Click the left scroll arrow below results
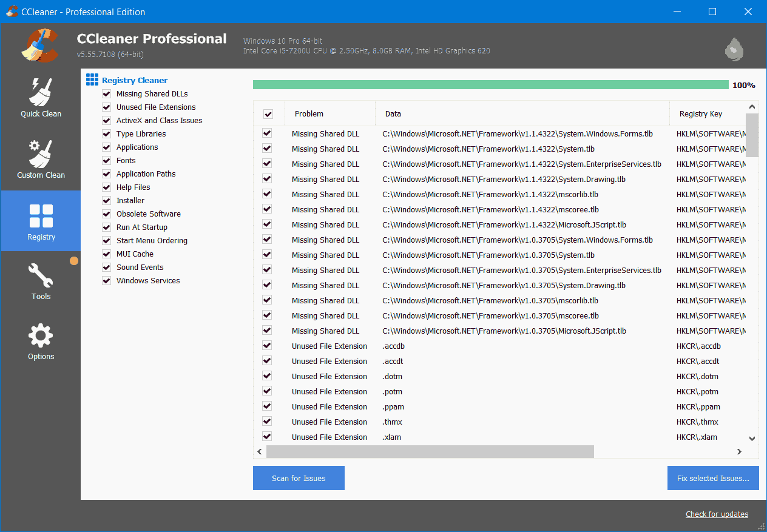 click(259, 451)
